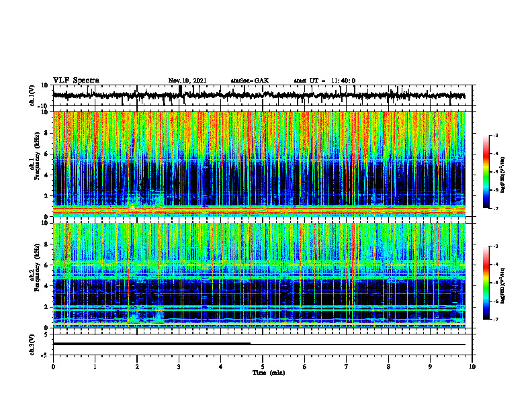Select the "Nov.10, 2021" date label

click(187, 81)
